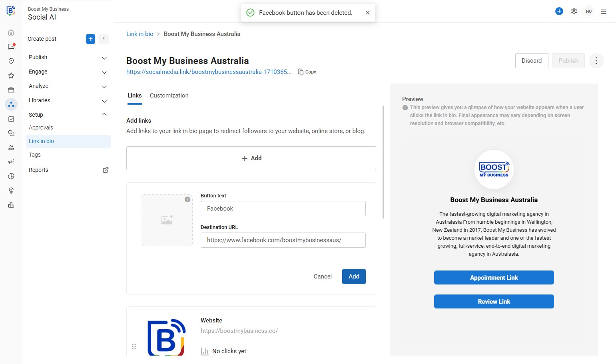
Task: Click the blue plus beside Create post
Action: click(x=90, y=39)
